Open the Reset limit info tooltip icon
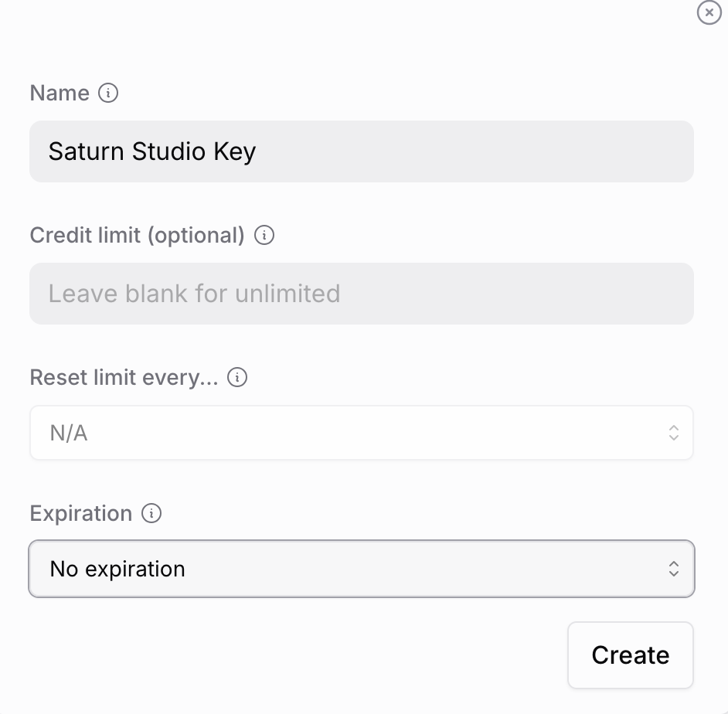Viewport: 728px width, 714px height. (237, 378)
